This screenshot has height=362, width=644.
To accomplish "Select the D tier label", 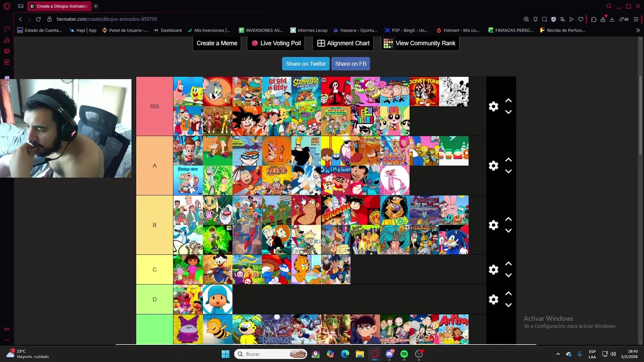I will click(x=154, y=300).
